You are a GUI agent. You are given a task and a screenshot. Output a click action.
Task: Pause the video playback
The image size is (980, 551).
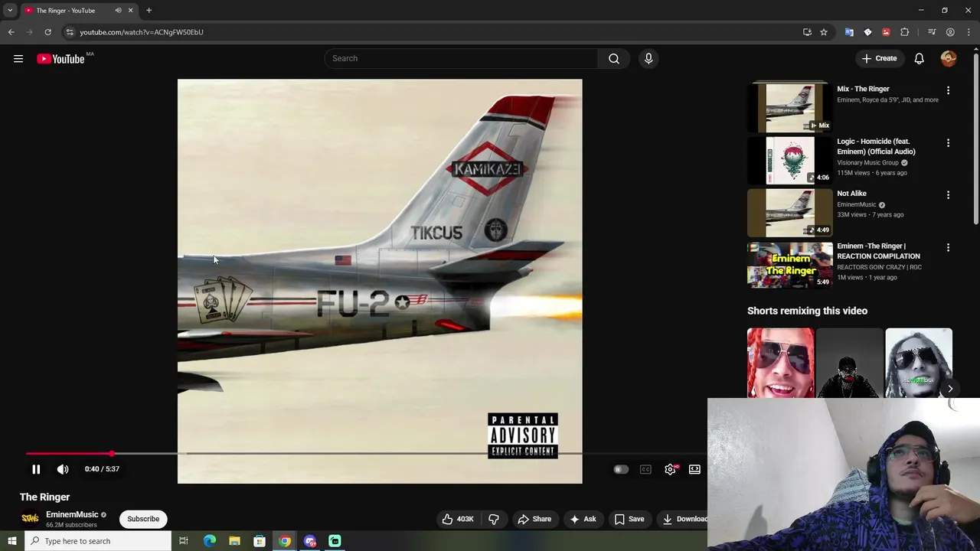click(x=36, y=469)
